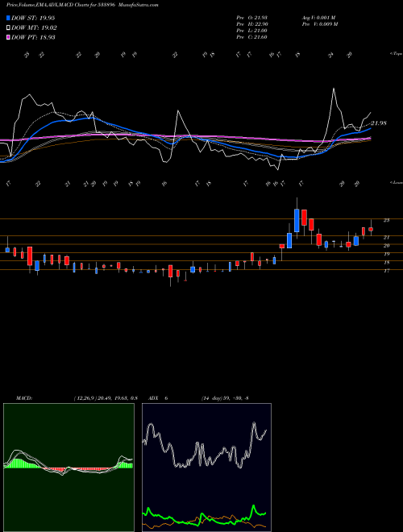Click the '<Tops' label beside tops row
This screenshot has width=403, height=532.
[x=396, y=54]
